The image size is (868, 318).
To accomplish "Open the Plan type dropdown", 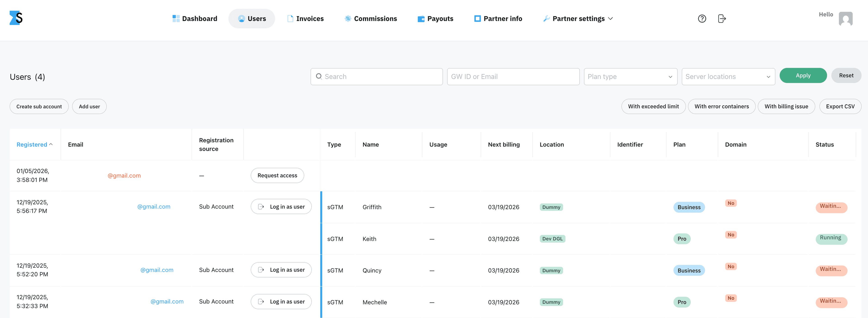I will [630, 76].
